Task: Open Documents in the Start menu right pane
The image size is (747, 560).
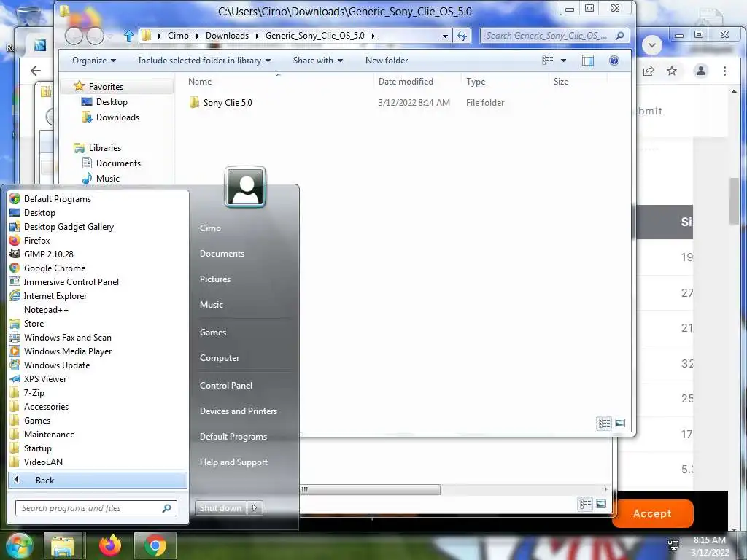Action: [x=222, y=254]
